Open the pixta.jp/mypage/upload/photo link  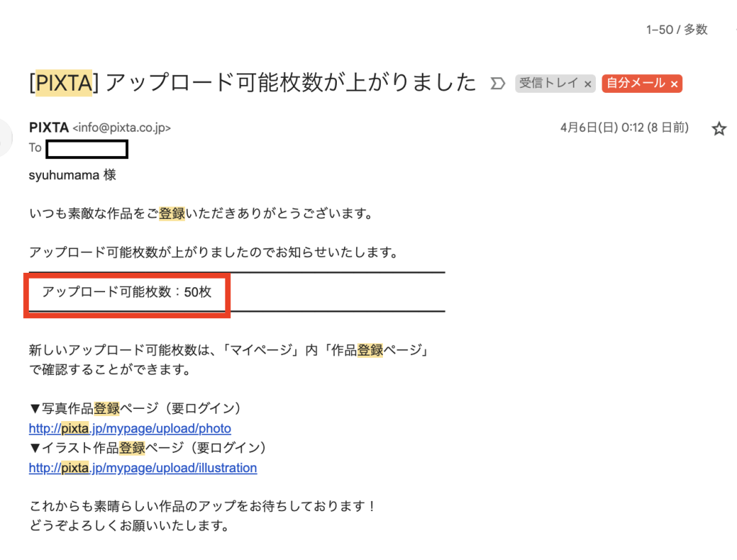(x=130, y=429)
